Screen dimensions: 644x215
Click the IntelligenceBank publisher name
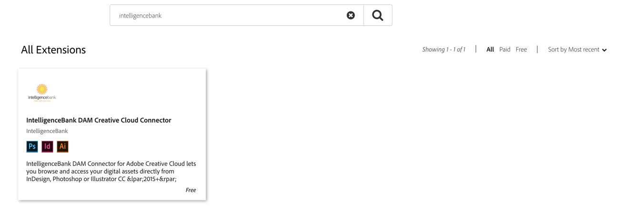pyautogui.click(x=47, y=131)
